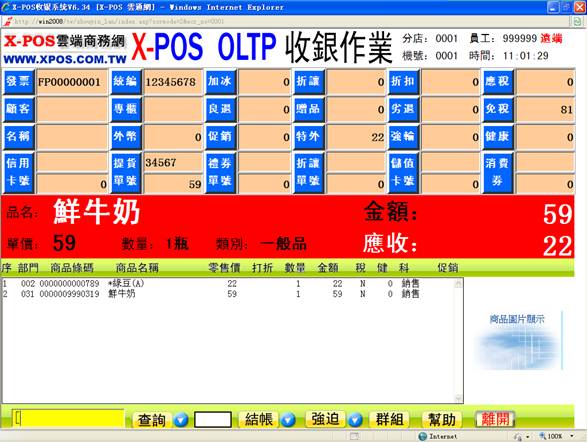Screen dimensions: 587x442
Task: Click the 信用卡號 credit card button
Action: click(18, 172)
